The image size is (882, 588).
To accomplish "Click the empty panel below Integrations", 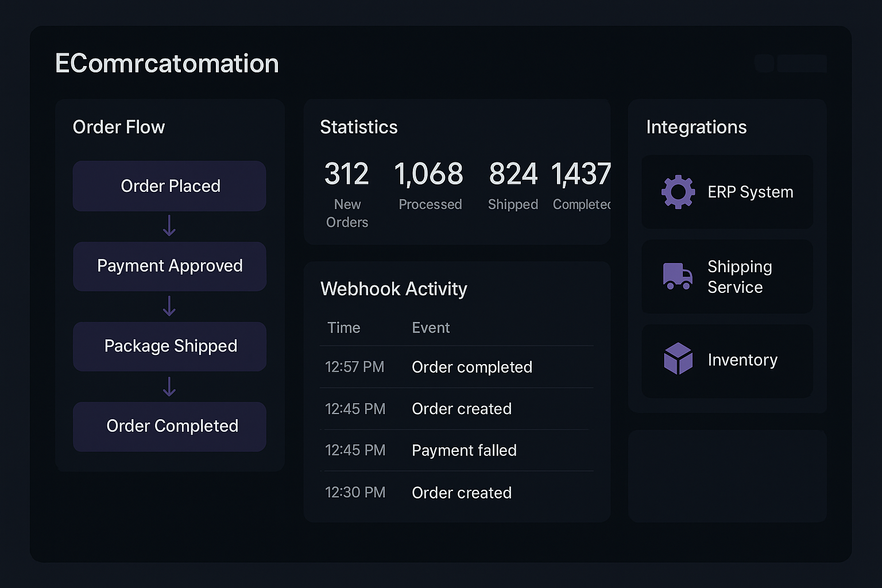I will [x=727, y=477].
